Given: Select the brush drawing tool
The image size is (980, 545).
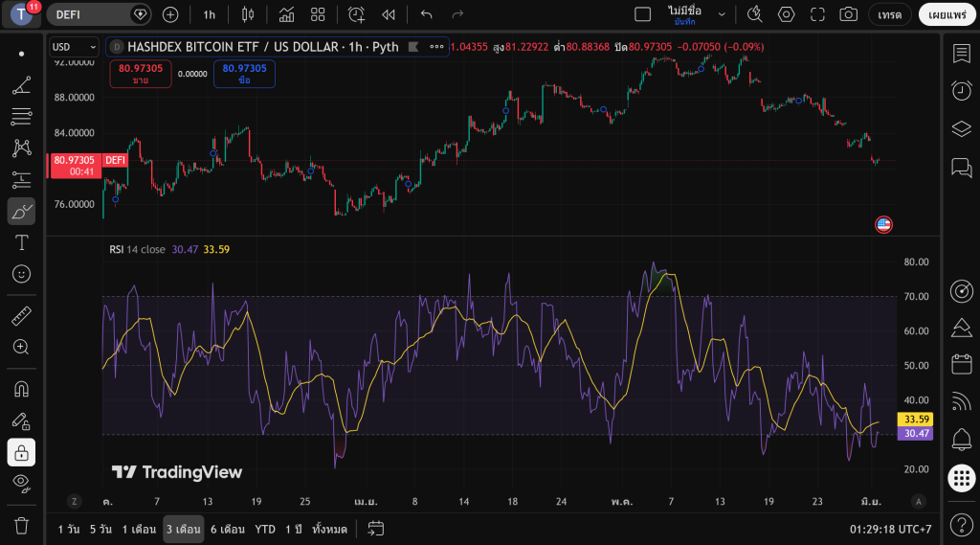Looking at the screenshot, I should coord(21,212).
